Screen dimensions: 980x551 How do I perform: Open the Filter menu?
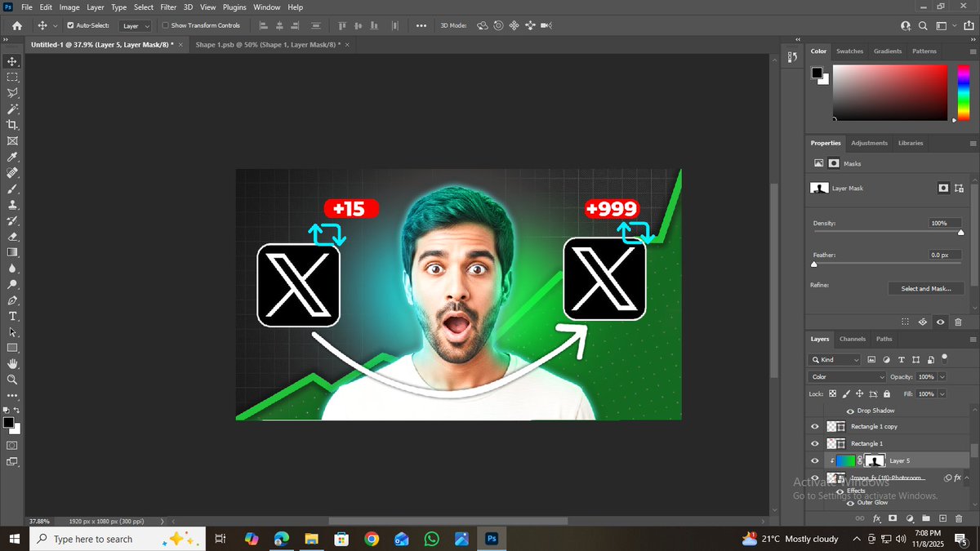tap(168, 7)
